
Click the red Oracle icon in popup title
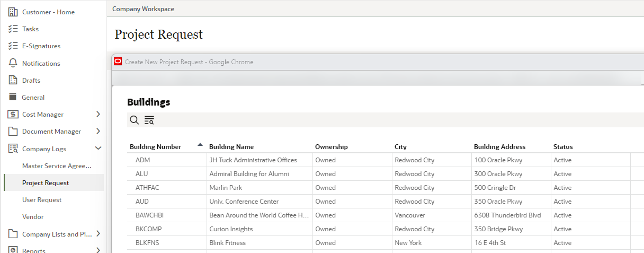click(x=118, y=62)
